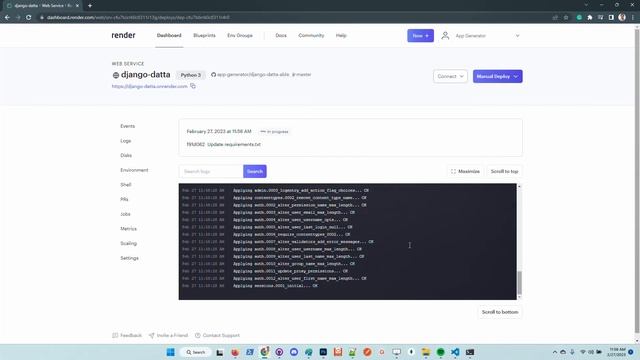Open Scaling in the sidebar
The width and height of the screenshot is (640, 360).
click(129, 244)
